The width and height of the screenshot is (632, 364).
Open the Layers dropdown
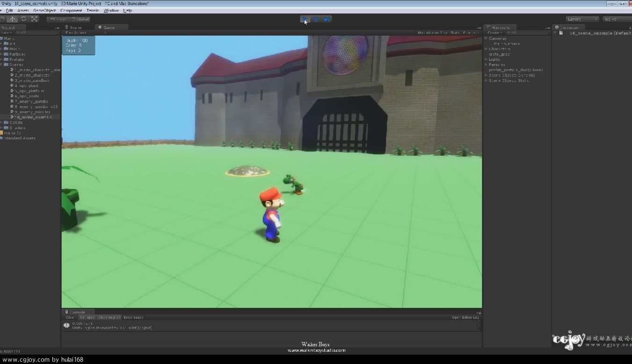point(582,19)
